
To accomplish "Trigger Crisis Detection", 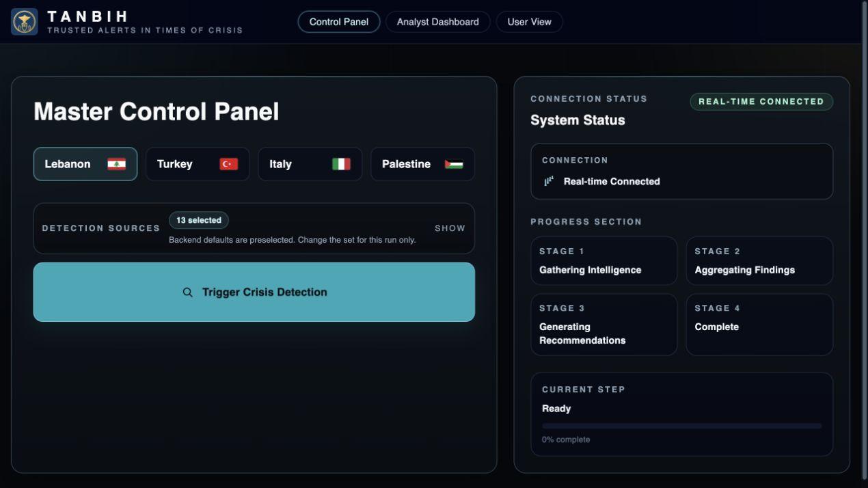I will pyautogui.click(x=254, y=292).
